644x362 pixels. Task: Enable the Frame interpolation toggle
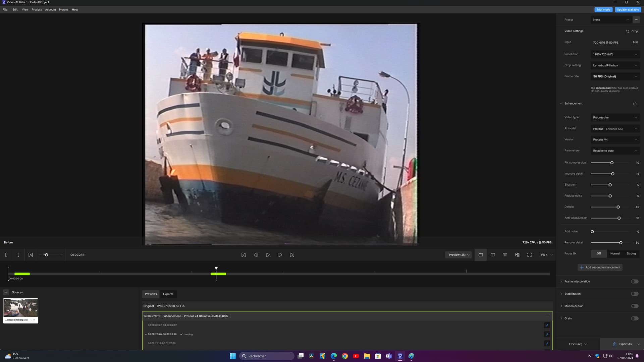tap(634, 282)
